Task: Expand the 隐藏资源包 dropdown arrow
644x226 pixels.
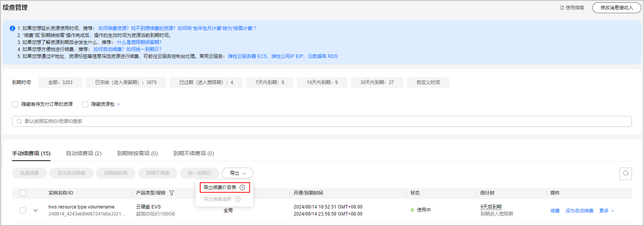Action: click(118, 104)
